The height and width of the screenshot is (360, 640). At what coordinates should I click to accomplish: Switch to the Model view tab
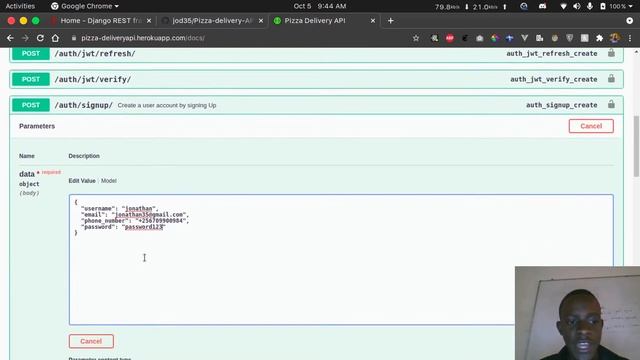pyautogui.click(x=109, y=181)
